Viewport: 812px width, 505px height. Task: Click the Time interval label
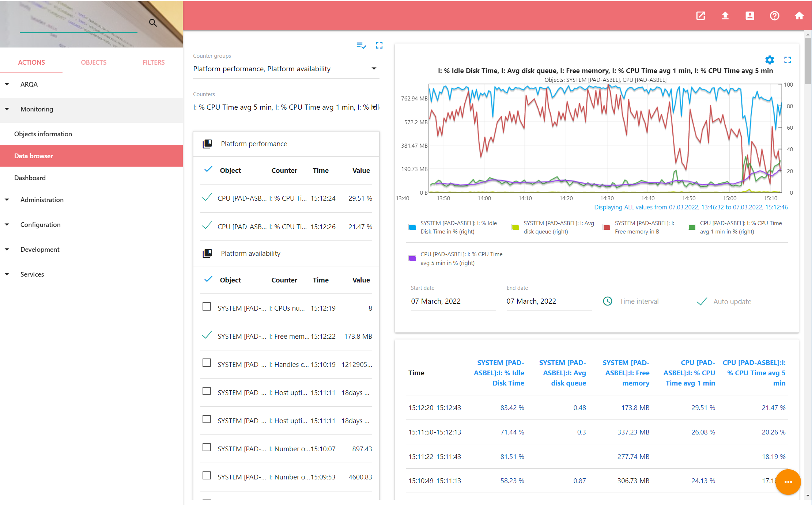click(639, 301)
